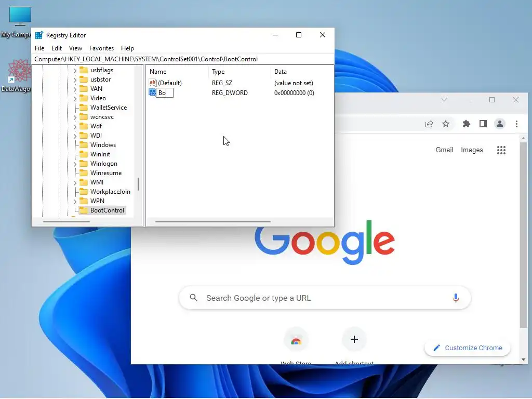Screen dimensions: 532x399
Task: Click the tree pane vertical scrollbar
Action: point(138,184)
